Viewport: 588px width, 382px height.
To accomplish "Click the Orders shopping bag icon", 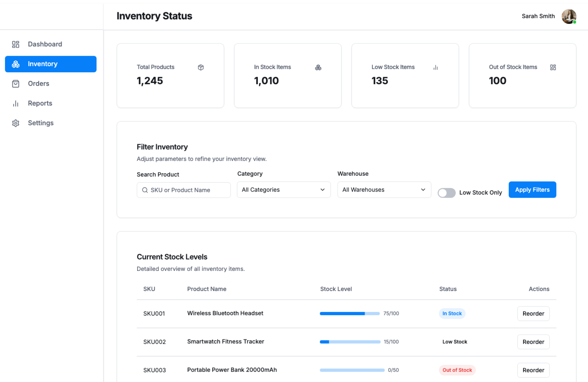I will tap(16, 84).
